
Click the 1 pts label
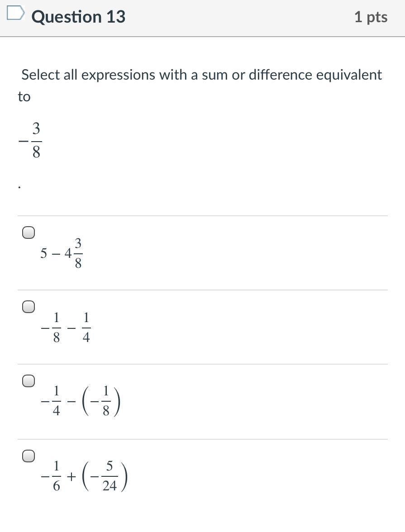[371, 17]
